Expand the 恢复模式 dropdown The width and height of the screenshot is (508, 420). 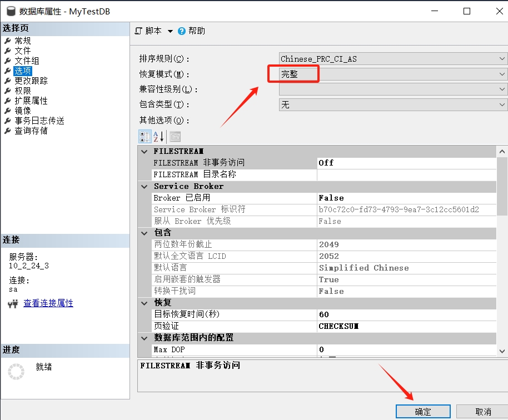[502, 74]
